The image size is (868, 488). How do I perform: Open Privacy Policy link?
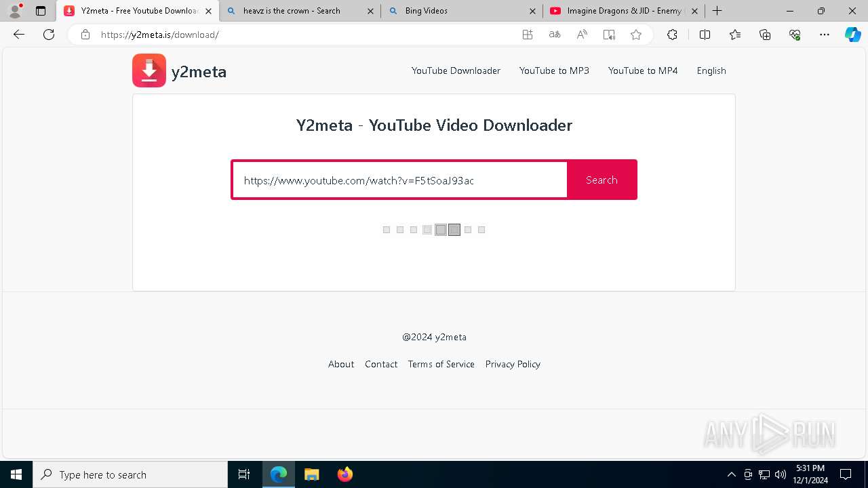(x=513, y=364)
